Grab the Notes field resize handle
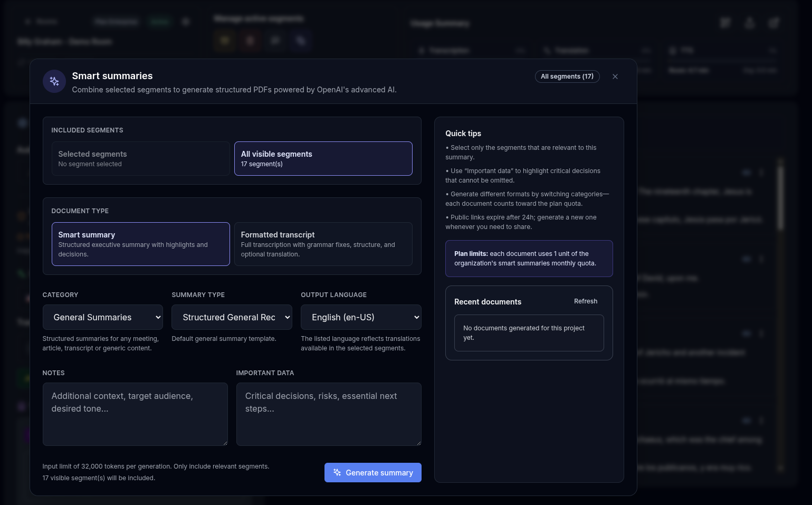The width and height of the screenshot is (812, 505). click(x=225, y=443)
